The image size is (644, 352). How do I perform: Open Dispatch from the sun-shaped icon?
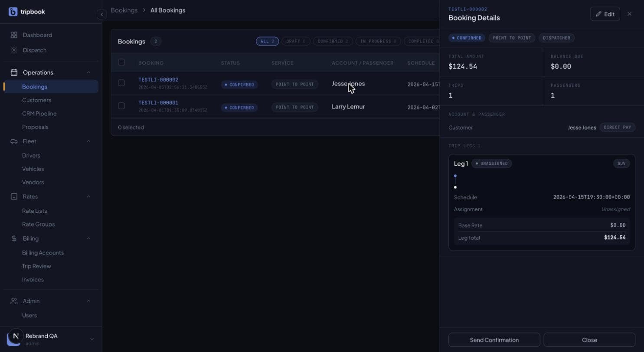tap(14, 50)
